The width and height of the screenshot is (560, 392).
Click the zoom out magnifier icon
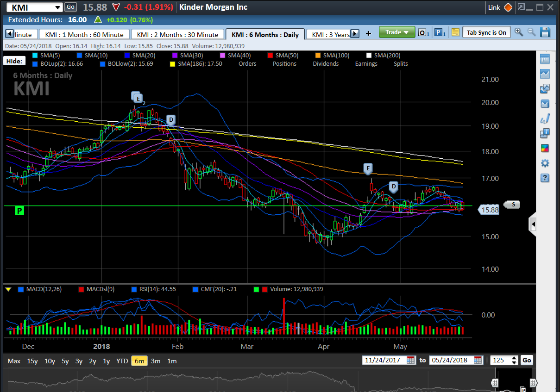531,32
